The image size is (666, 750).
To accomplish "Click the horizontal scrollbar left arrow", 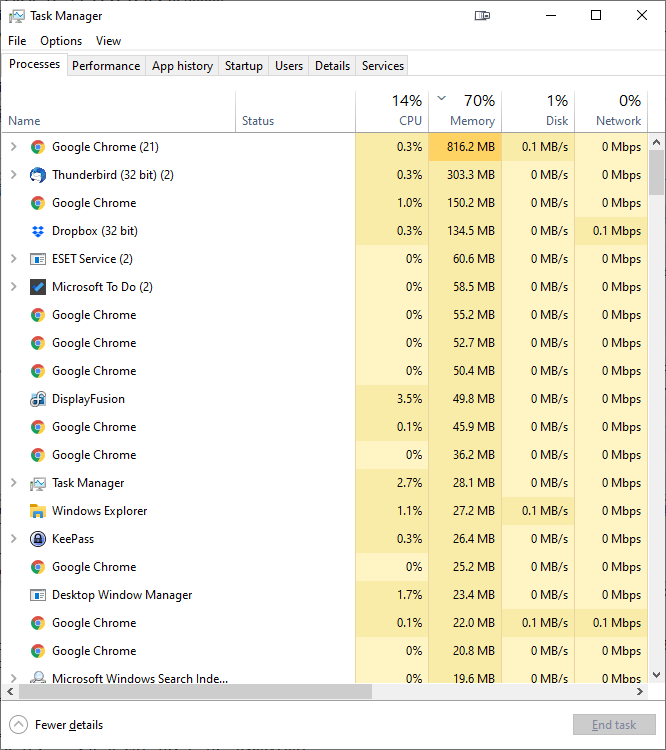I will [10, 691].
